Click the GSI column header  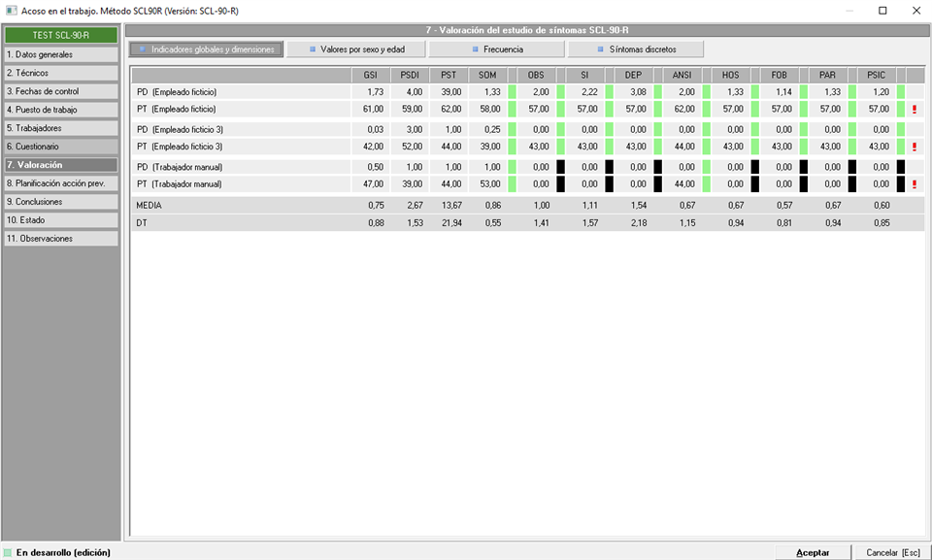(371, 75)
